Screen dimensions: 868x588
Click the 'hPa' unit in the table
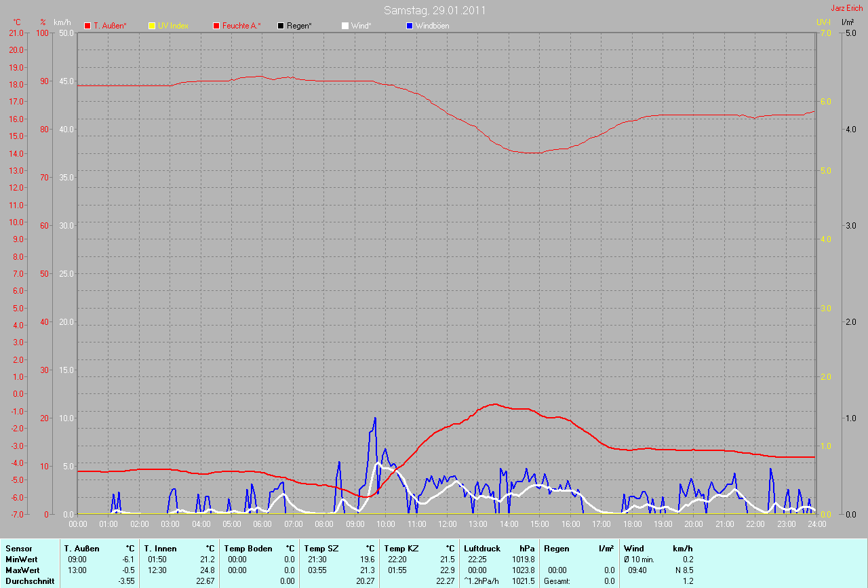coord(527,548)
